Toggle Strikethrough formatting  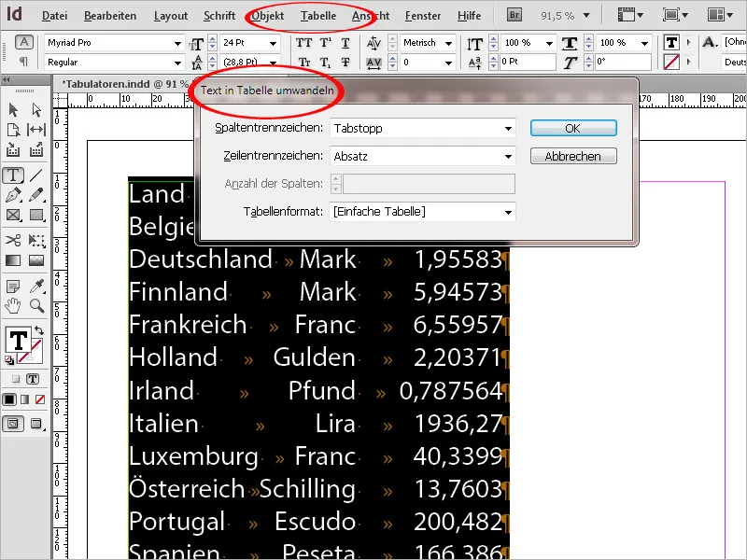click(345, 63)
